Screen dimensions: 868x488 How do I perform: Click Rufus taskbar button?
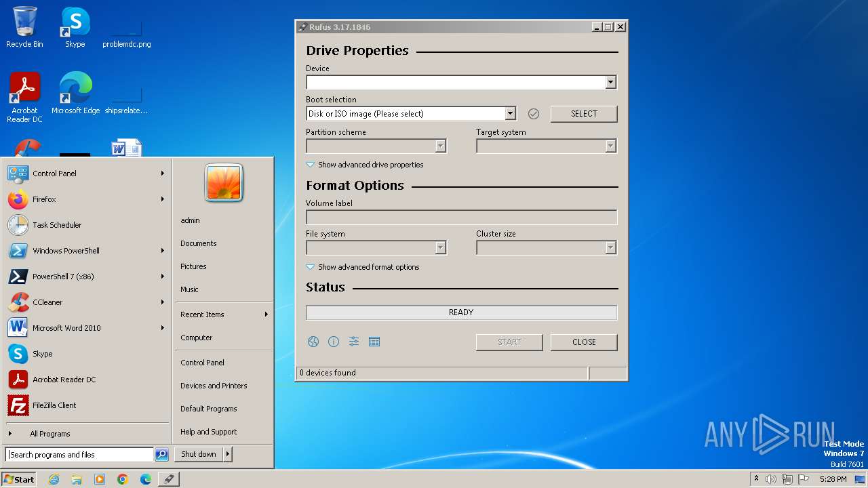(169, 479)
